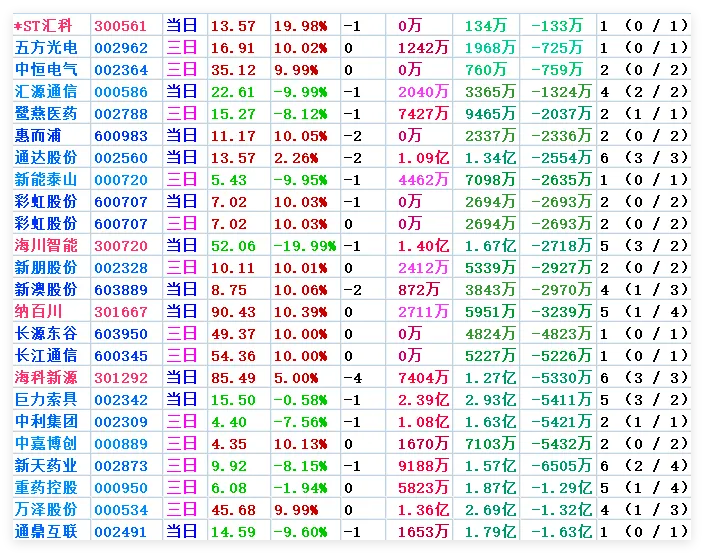Select stock name 中嘉博创

(46, 443)
